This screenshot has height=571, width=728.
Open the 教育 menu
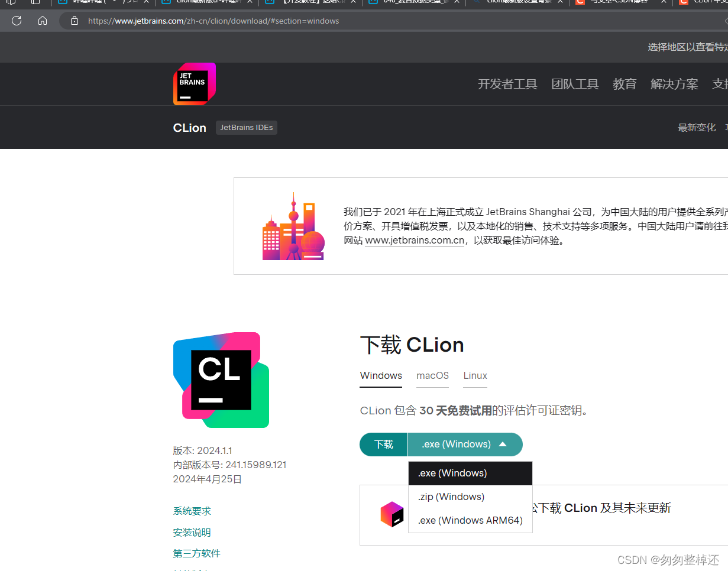pos(625,84)
